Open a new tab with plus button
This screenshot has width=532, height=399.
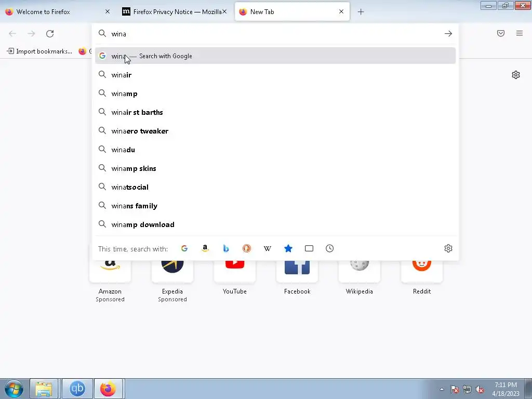(x=361, y=12)
